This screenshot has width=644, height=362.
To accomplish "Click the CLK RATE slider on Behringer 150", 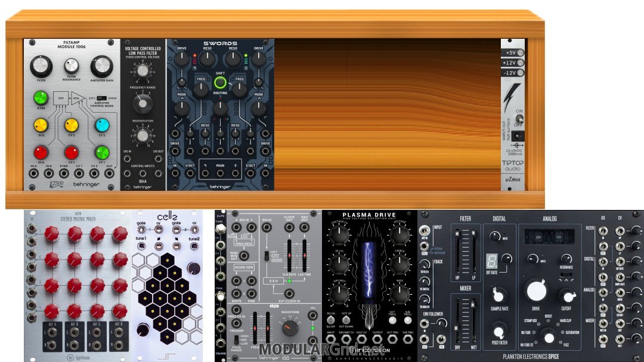I will coord(289,255).
